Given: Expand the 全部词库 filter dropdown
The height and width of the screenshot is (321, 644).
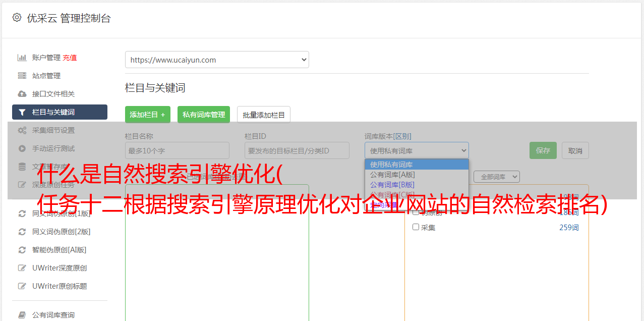Looking at the screenshot, I should (496, 177).
